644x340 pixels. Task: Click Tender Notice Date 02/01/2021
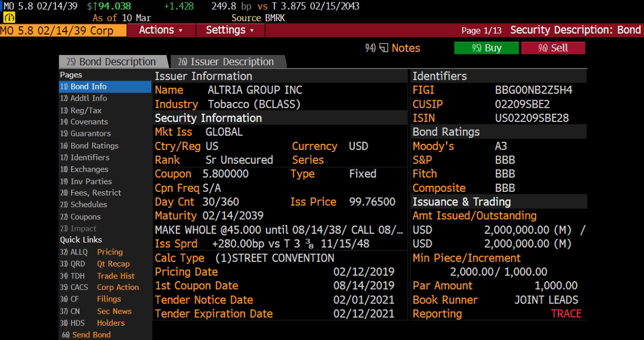[x=364, y=300]
